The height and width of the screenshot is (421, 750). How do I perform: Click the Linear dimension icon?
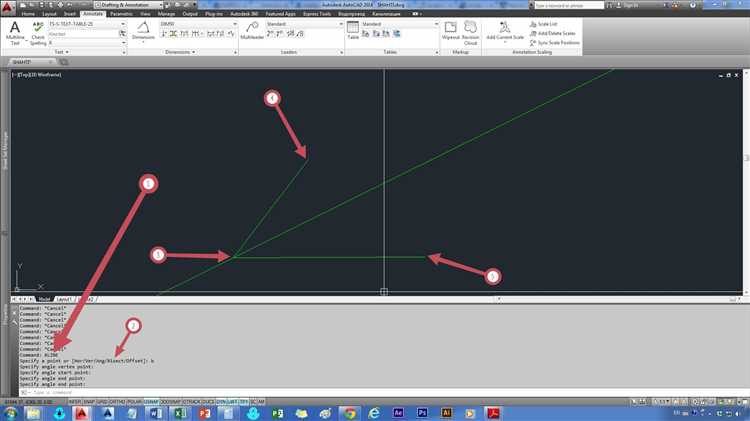(164, 34)
